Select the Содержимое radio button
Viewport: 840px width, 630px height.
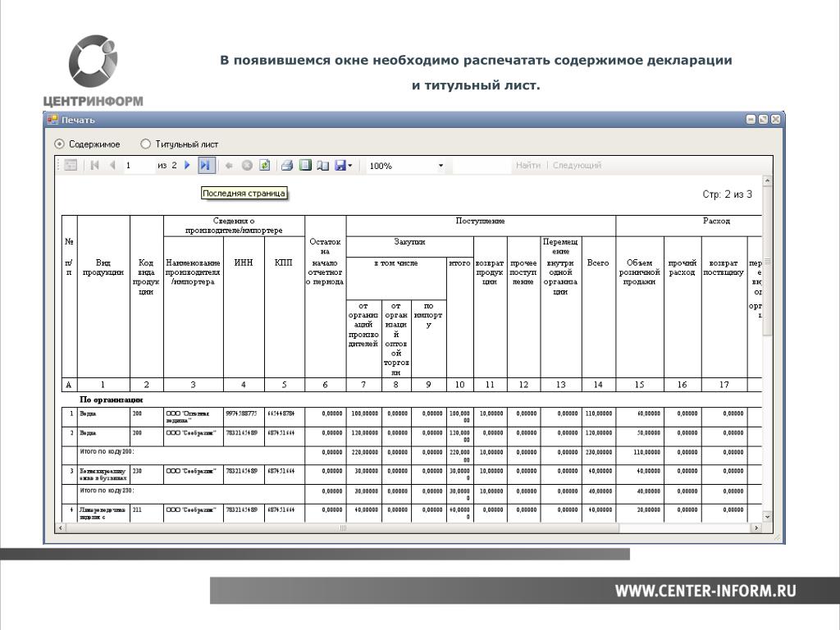[59, 144]
